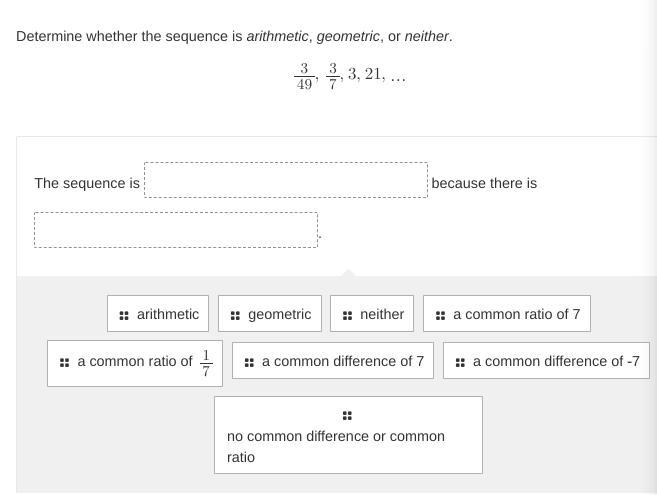This screenshot has height=495, width=657.
Task: Pick a common difference of -7 tile
Action: (546, 361)
